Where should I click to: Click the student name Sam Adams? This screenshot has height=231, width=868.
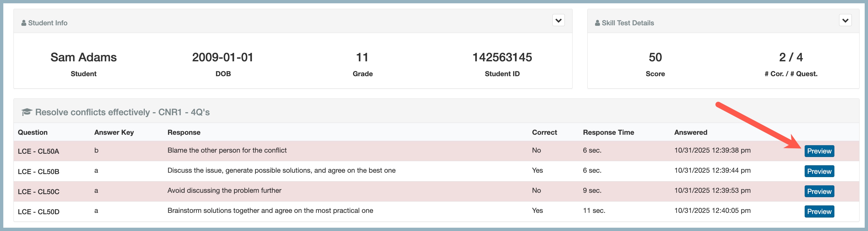(x=83, y=57)
